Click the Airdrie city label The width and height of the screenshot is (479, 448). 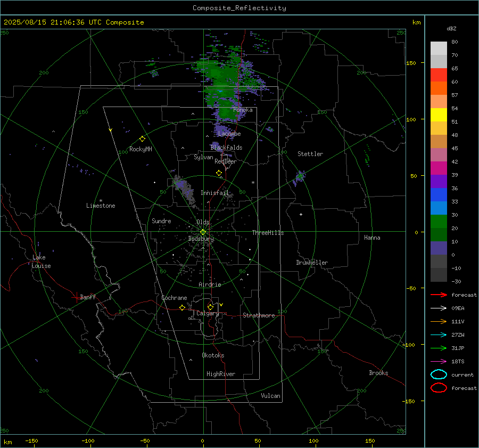(x=210, y=284)
